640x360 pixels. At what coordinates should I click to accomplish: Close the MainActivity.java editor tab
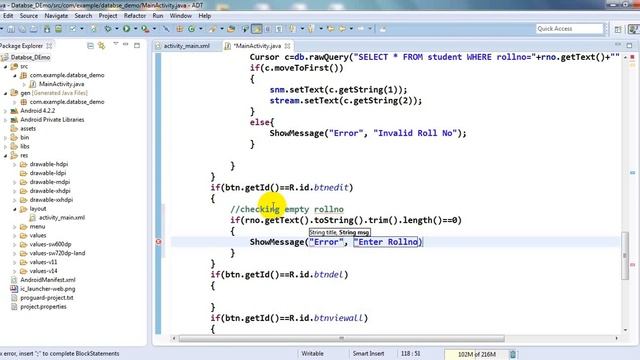click(x=287, y=46)
